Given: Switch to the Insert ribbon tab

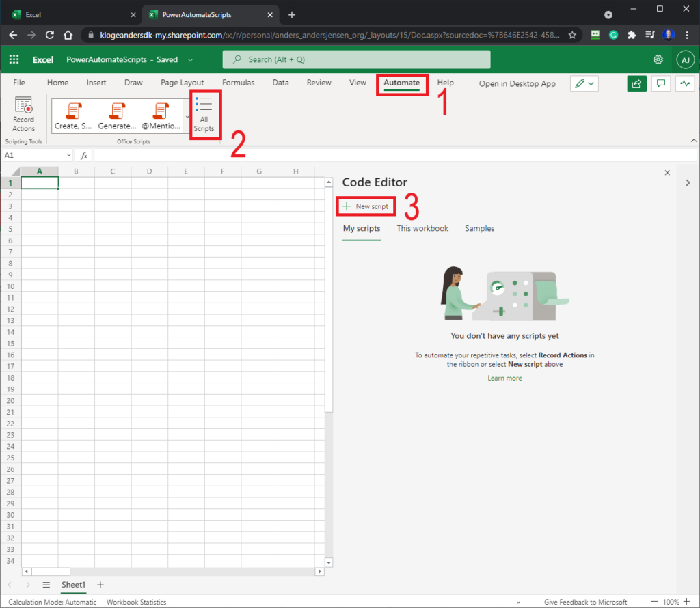Looking at the screenshot, I should pyautogui.click(x=96, y=83).
